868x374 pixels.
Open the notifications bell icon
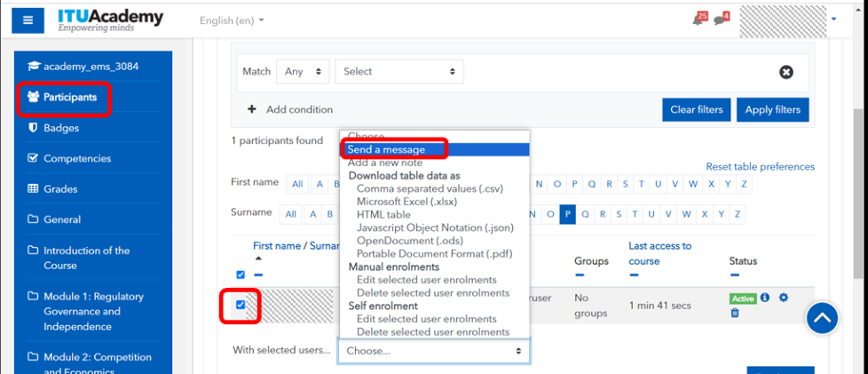point(699,20)
